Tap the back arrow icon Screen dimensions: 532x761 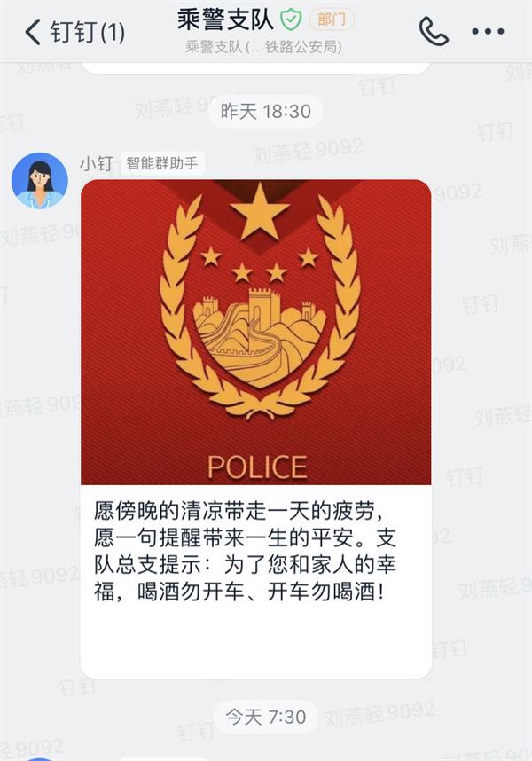33,32
